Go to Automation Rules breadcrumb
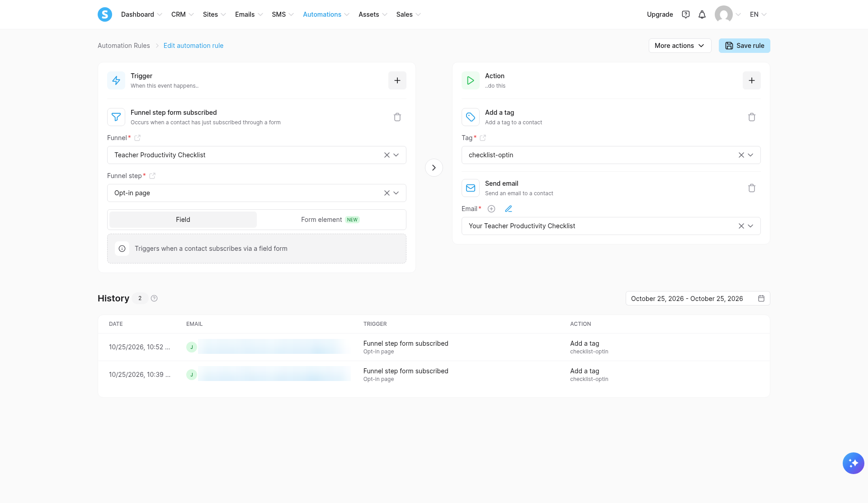The image size is (868, 503). pos(124,46)
